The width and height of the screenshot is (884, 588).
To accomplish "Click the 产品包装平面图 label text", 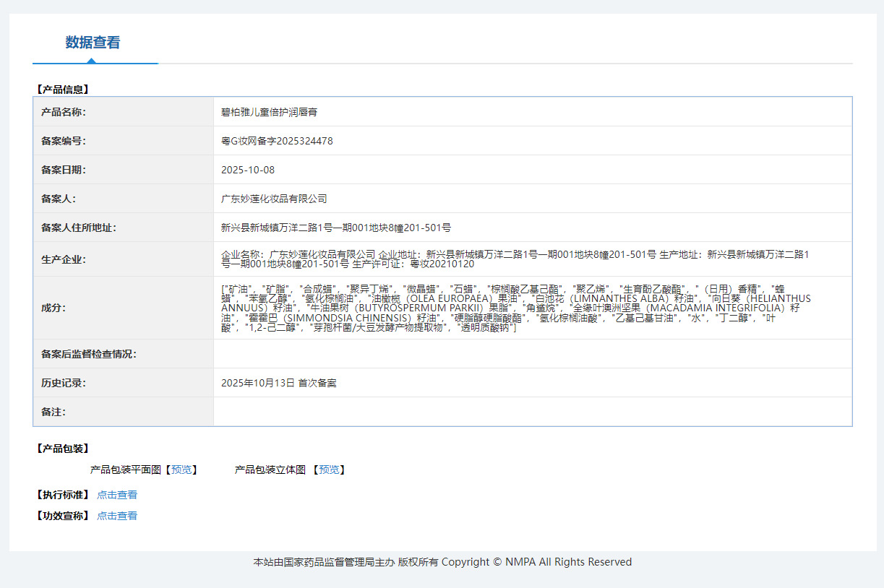I will coord(126,470).
